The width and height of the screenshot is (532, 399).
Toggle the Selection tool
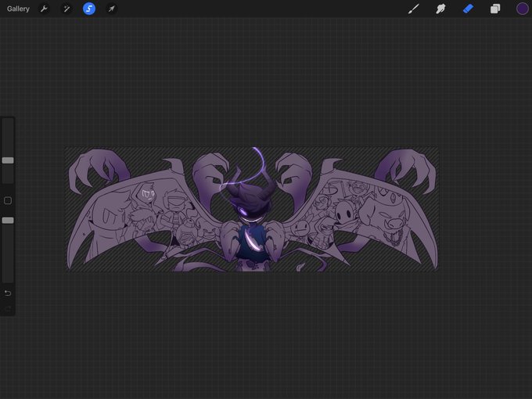pos(89,9)
